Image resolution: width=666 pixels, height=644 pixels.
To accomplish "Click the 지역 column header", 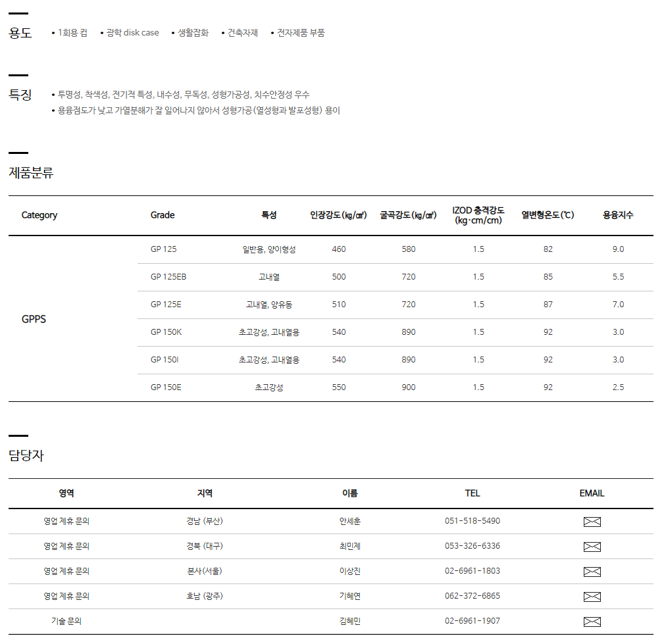I will coord(204,493).
